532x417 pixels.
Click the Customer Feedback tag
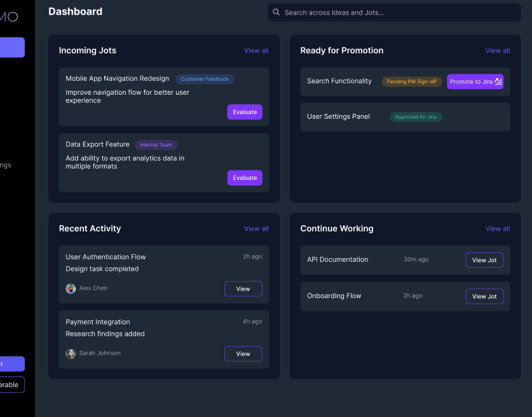tap(205, 79)
